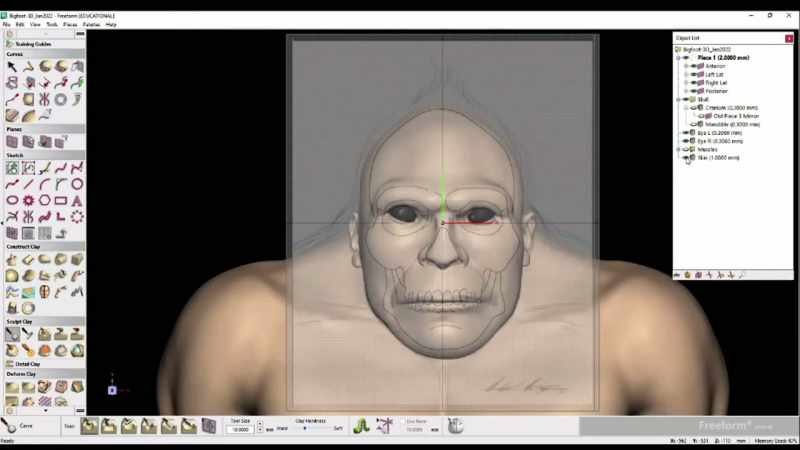Click the green wave icon in bottom toolbar
Screen dimensions: 800x450
[362, 426]
